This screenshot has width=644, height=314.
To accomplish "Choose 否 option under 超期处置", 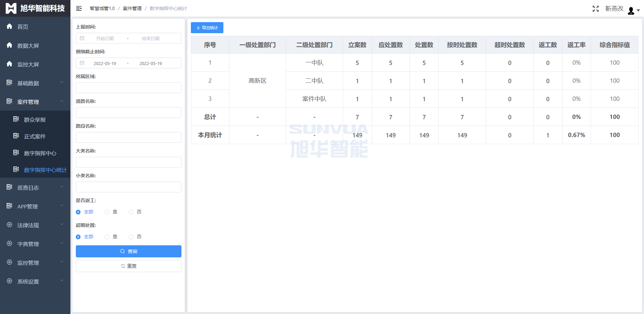I will click(131, 237).
